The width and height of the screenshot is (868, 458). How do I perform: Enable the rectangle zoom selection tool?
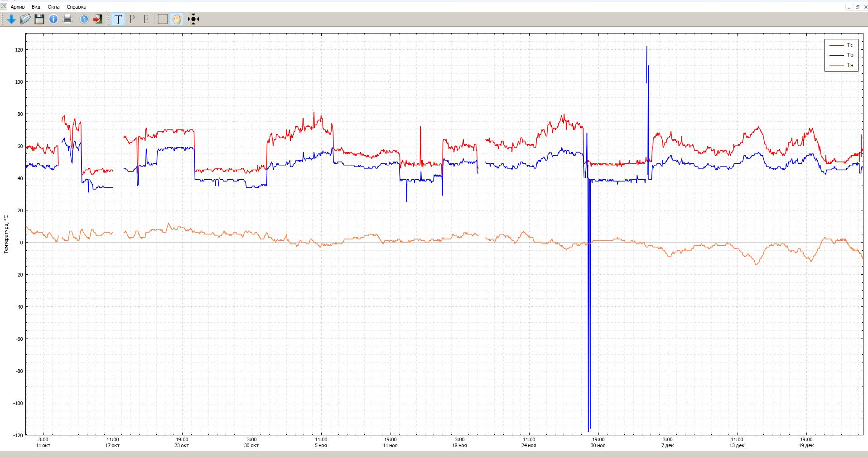tap(163, 19)
